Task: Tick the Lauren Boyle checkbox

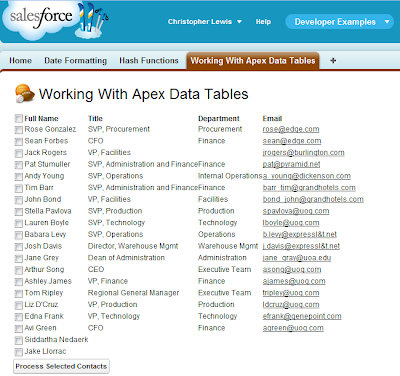Action: (x=19, y=223)
